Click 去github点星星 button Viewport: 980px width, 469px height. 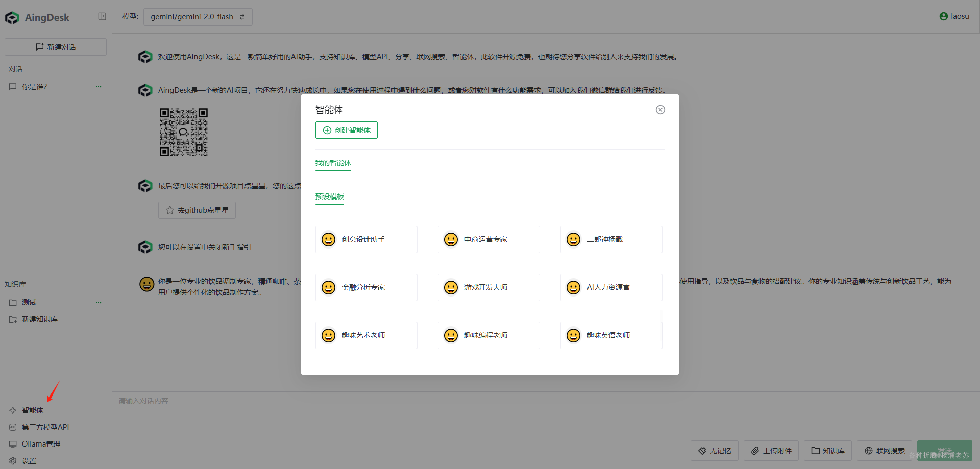coord(197,210)
